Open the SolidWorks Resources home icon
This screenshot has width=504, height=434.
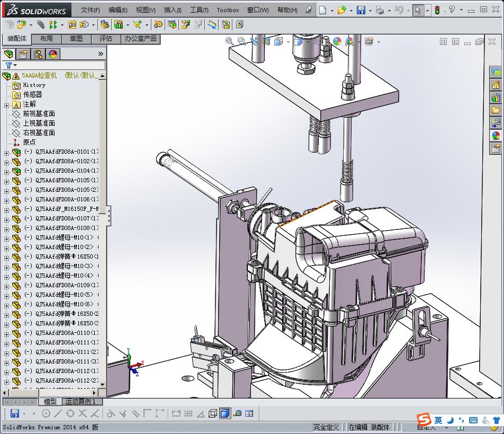(x=496, y=85)
